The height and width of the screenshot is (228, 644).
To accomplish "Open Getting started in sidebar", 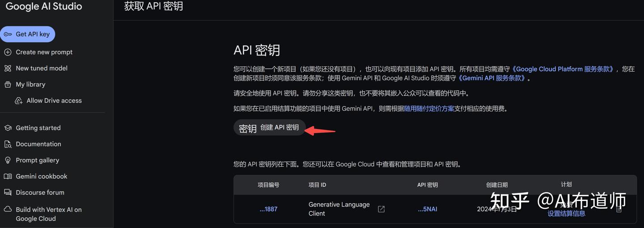I will (x=38, y=128).
